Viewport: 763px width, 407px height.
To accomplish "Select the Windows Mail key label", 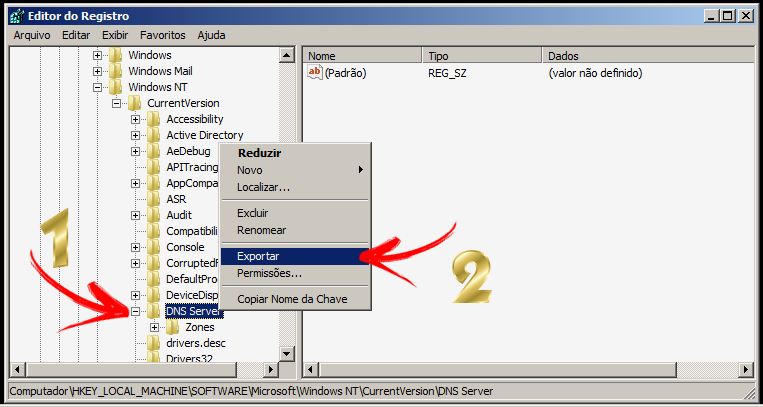I will pos(160,71).
